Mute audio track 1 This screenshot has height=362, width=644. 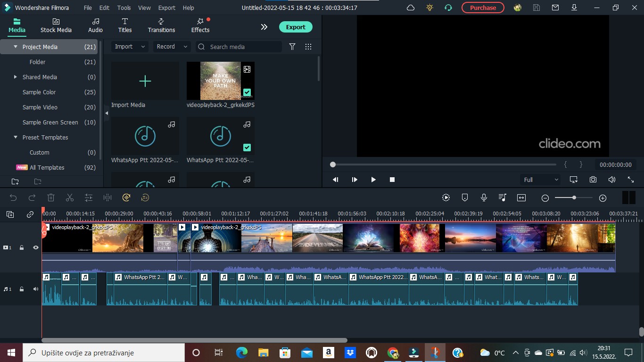36,289
